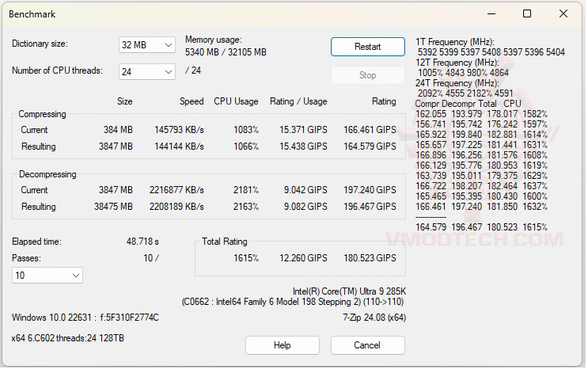This screenshot has width=588, height=373.
Task: Click Compressing Current rating 166.461 GIPS
Action: 370,130
